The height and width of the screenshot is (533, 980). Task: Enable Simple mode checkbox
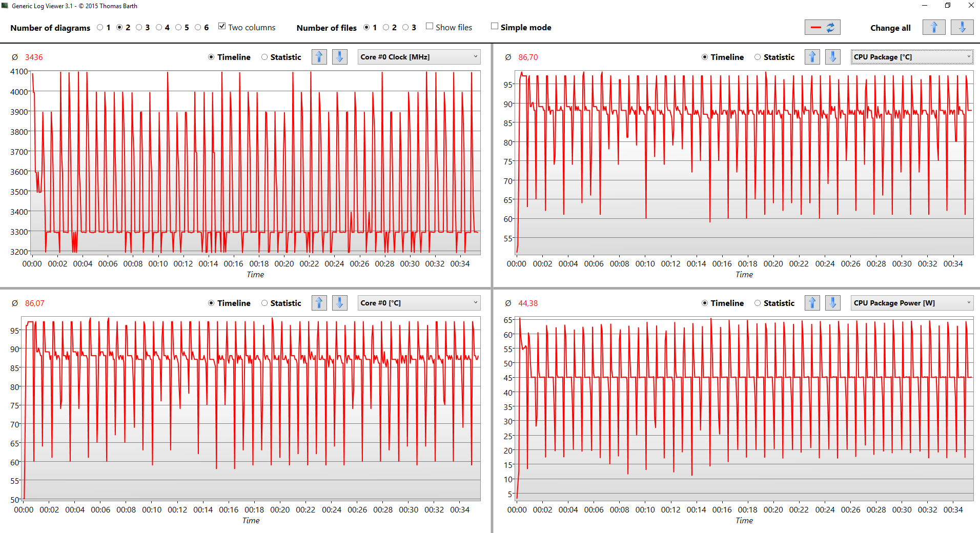495,27
